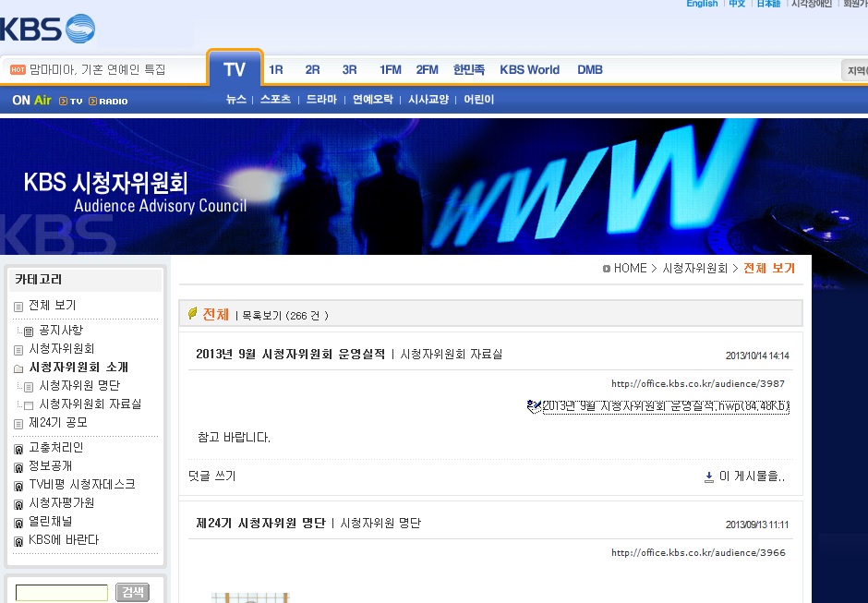
Task: Click the 열린채널 link icon
Action: [x=18, y=524]
